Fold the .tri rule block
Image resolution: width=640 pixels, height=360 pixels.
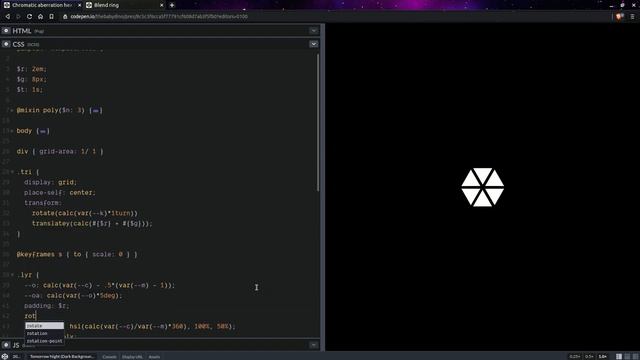pyautogui.click(x=12, y=172)
